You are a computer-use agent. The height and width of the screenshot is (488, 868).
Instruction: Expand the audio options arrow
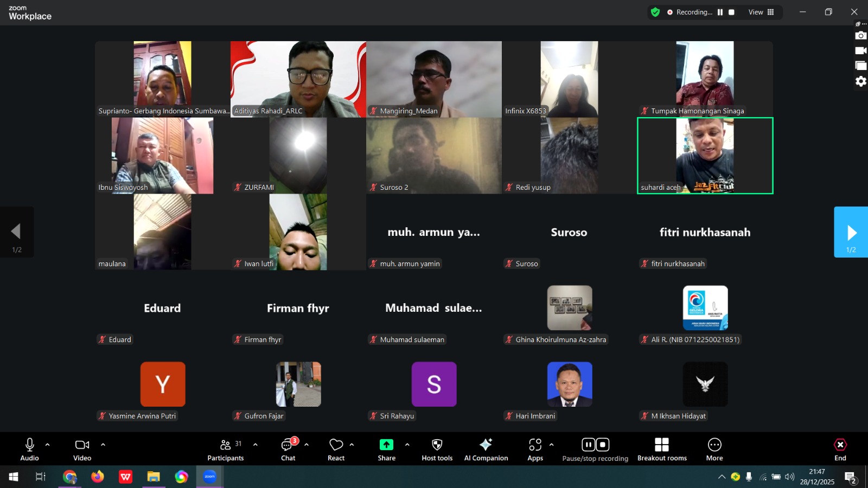pos(48,445)
